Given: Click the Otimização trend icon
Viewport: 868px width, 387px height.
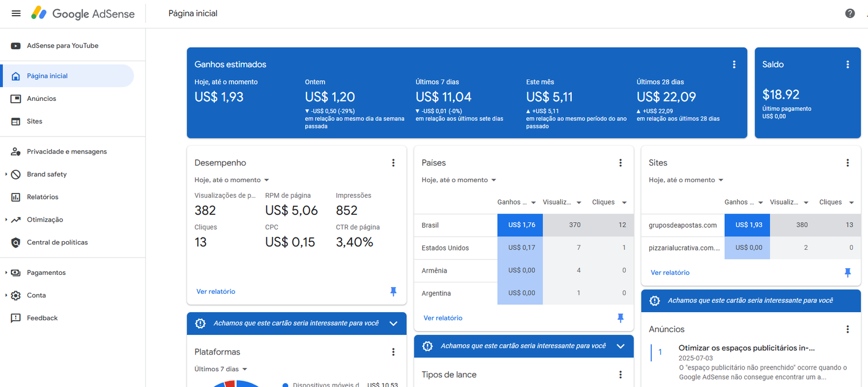Looking at the screenshot, I should tap(16, 220).
